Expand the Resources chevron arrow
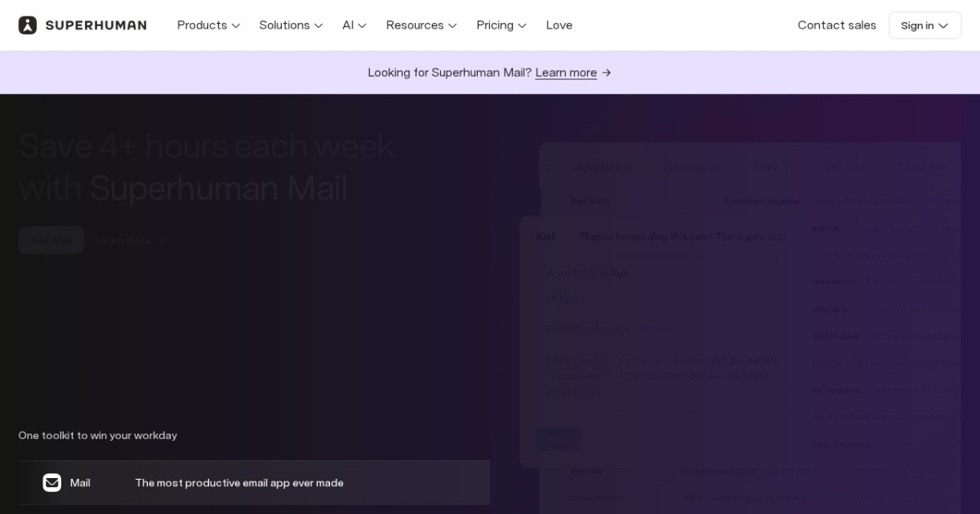980x514 pixels. pos(452,26)
